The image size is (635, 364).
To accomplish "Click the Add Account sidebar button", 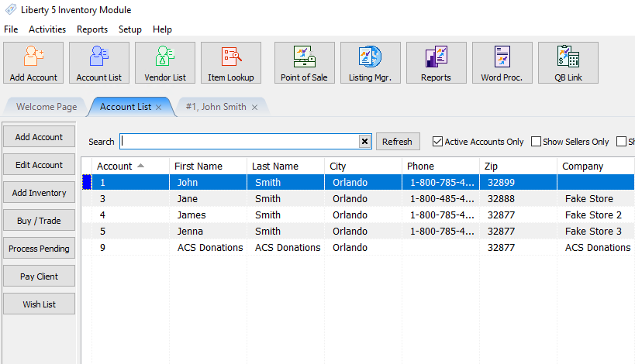I will 40,137.
